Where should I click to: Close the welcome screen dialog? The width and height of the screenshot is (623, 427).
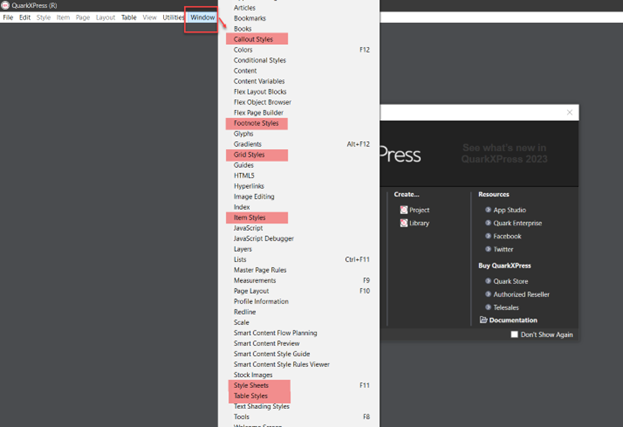pos(569,112)
